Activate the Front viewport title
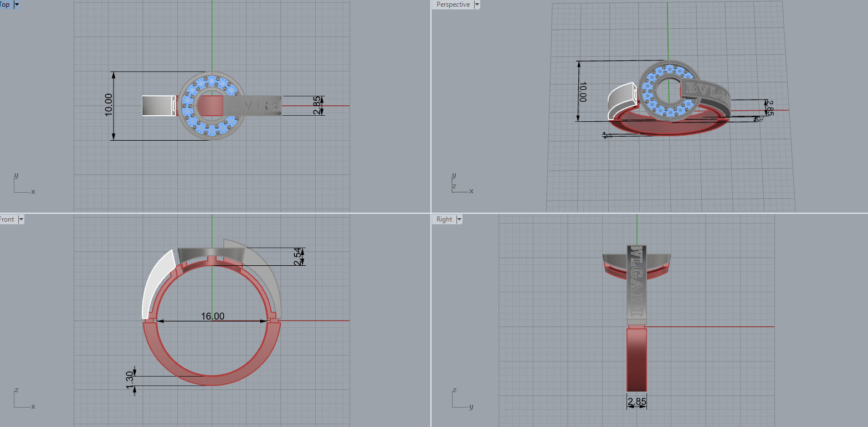Image resolution: width=868 pixels, height=427 pixels. (x=7, y=219)
